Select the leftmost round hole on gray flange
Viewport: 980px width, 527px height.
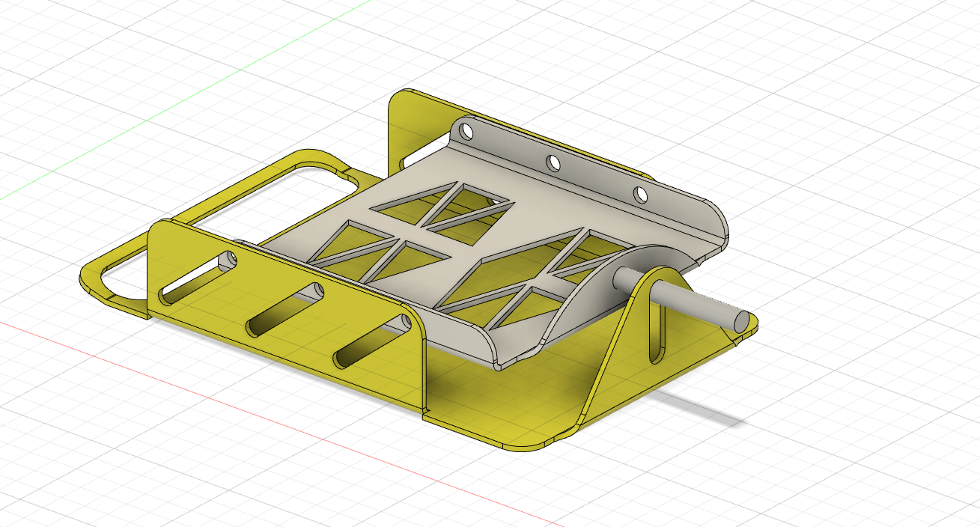coord(467,132)
